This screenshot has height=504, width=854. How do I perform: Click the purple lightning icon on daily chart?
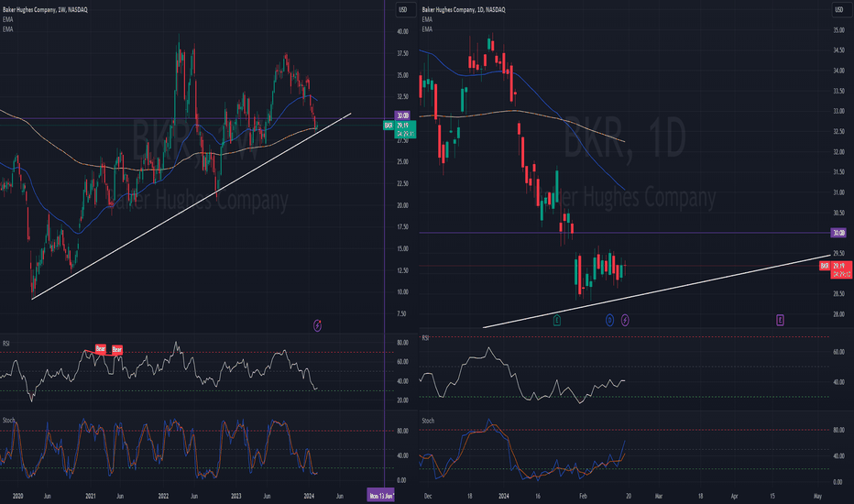pos(625,320)
